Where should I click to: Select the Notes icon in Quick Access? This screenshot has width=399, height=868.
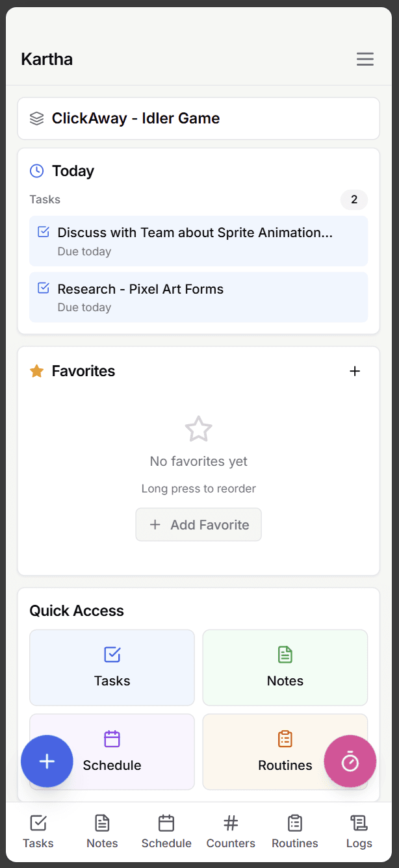[285, 656]
